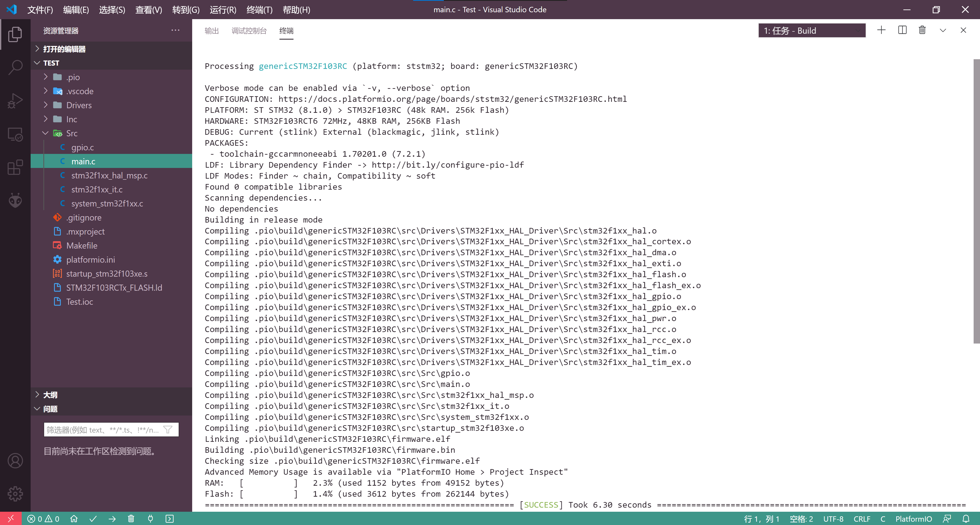Open the terminal selector dropdown showing Build
Screen dimensions: 980x525
tap(812, 30)
